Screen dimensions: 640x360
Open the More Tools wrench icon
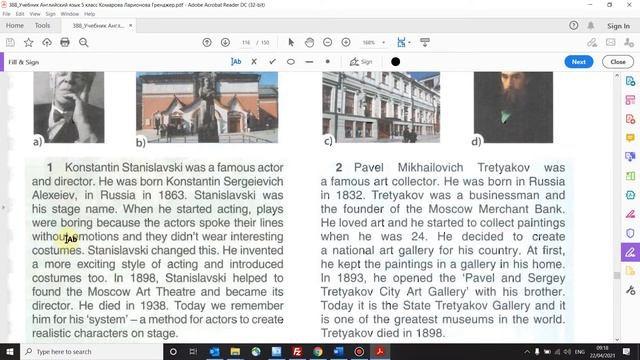pyautogui.click(x=630, y=290)
